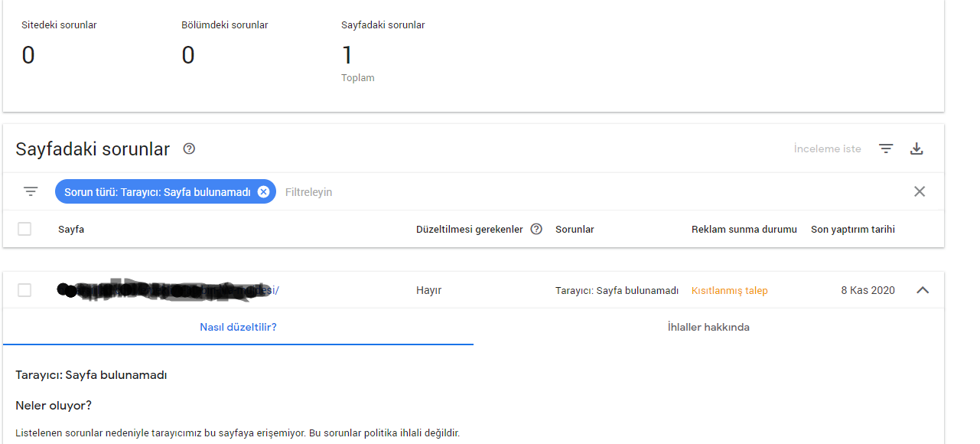Viewport: 980px width, 444px height.
Task: Click the Son yaptırım tarihi column header
Action: coord(853,229)
